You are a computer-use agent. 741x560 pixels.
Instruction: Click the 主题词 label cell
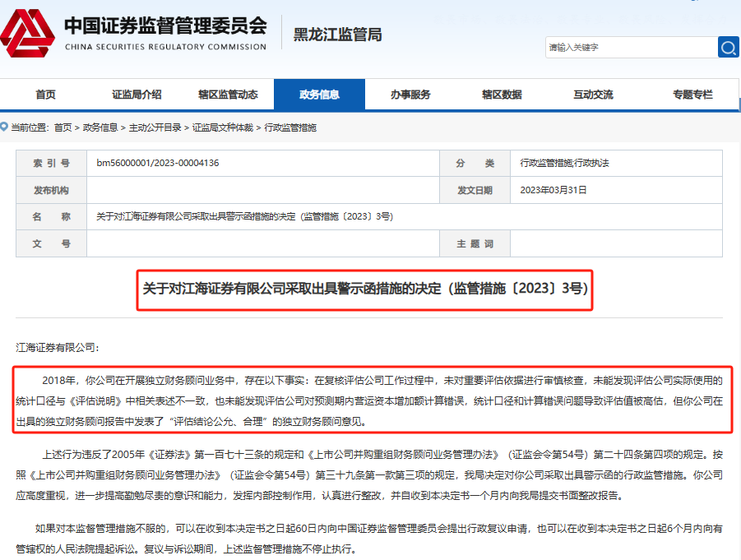point(475,244)
